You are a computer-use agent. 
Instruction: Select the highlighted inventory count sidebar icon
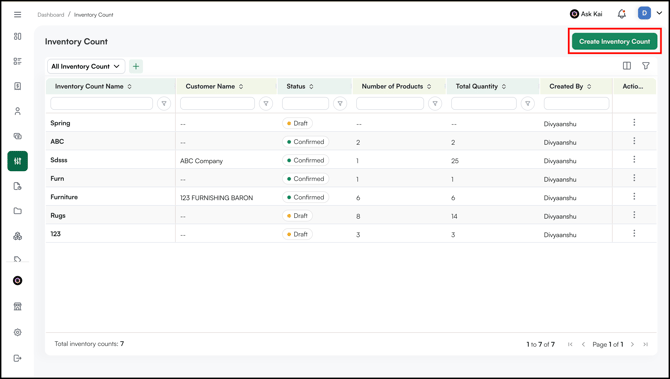point(18,161)
